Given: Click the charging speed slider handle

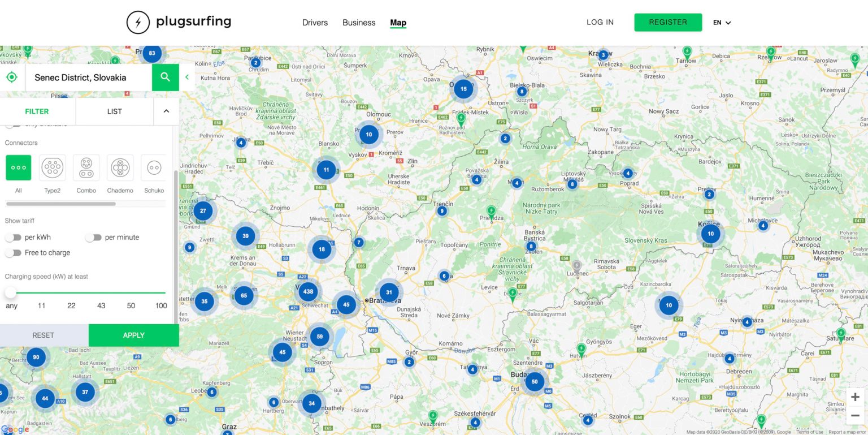Looking at the screenshot, I should [11, 292].
